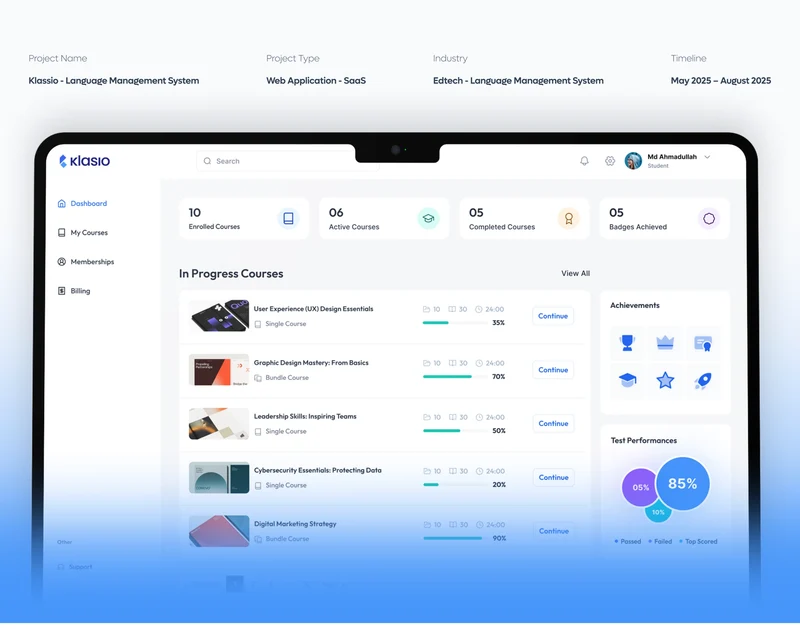The height and width of the screenshot is (629, 800).
Task: Click the Badges Achieved badge icon
Action: (x=709, y=218)
